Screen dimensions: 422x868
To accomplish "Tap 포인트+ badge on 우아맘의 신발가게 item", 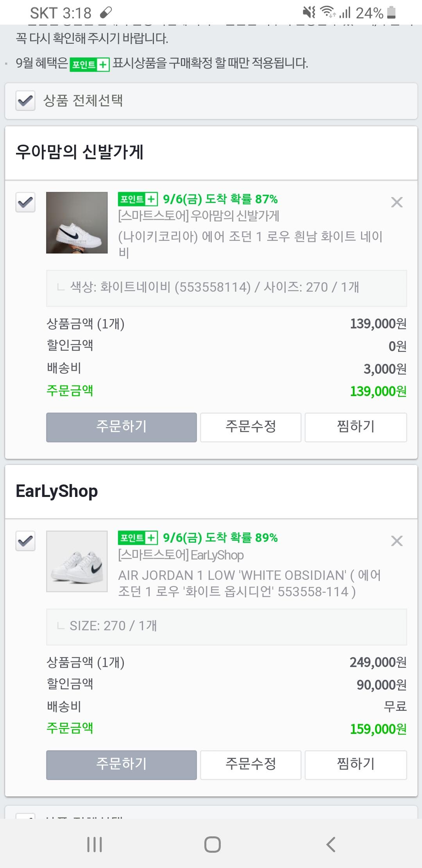I will 138,199.
